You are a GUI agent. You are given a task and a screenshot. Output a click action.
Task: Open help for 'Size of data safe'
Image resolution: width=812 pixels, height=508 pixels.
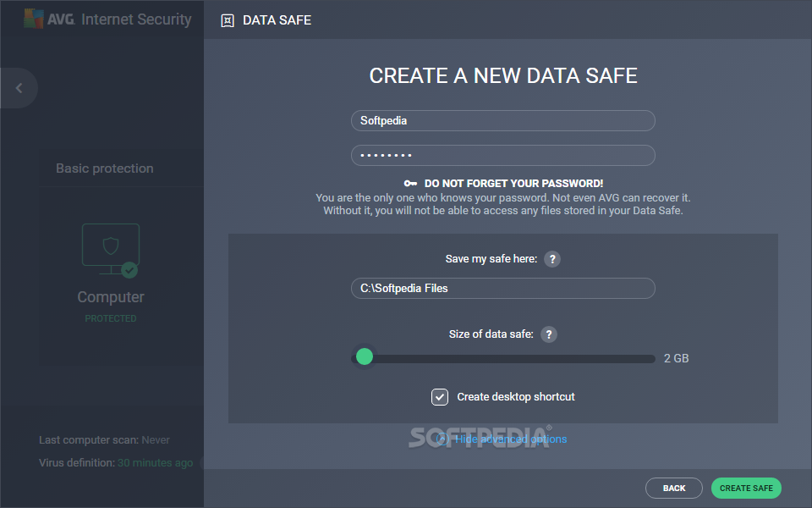click(x=548, y=334)
